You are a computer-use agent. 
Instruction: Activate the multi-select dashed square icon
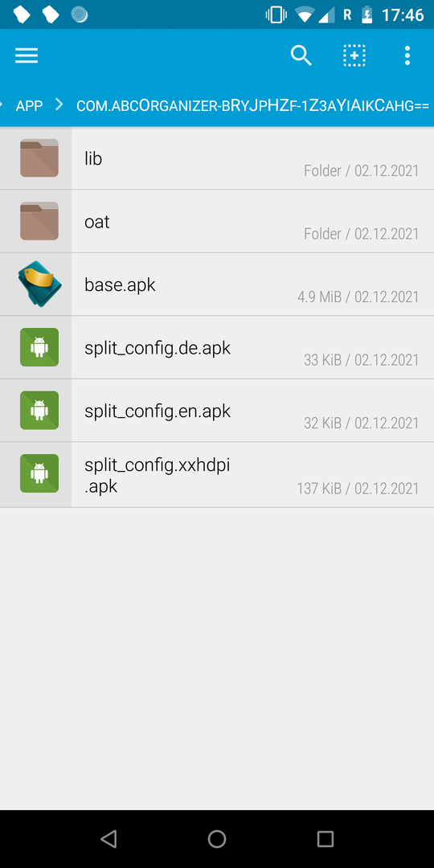354,55
